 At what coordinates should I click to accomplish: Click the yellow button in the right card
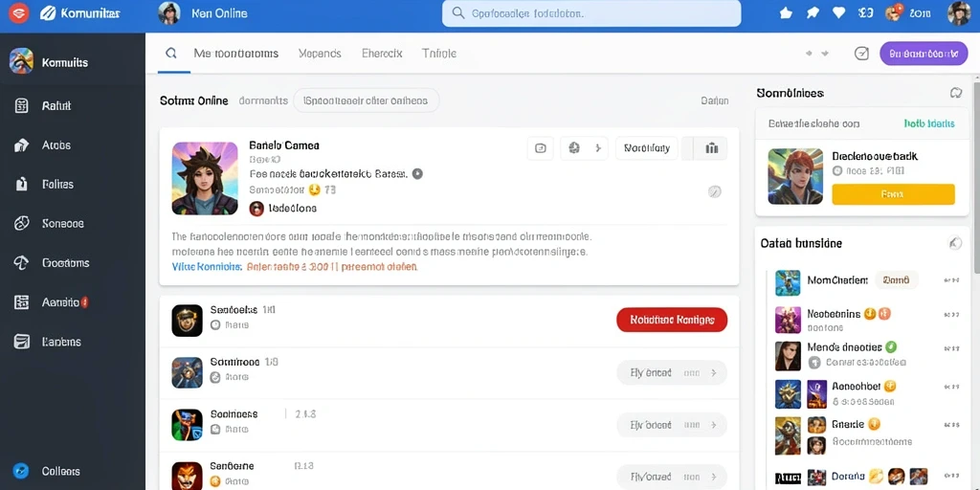coord(893,194)
